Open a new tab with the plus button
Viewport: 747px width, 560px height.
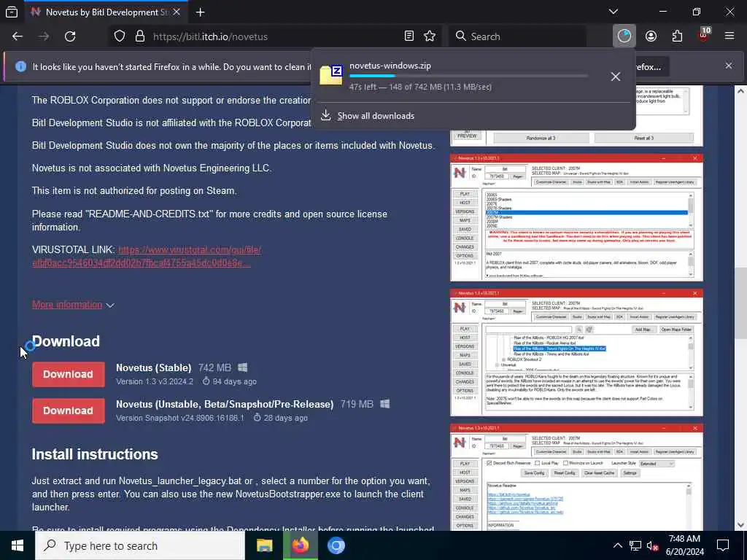click(200, 12)
